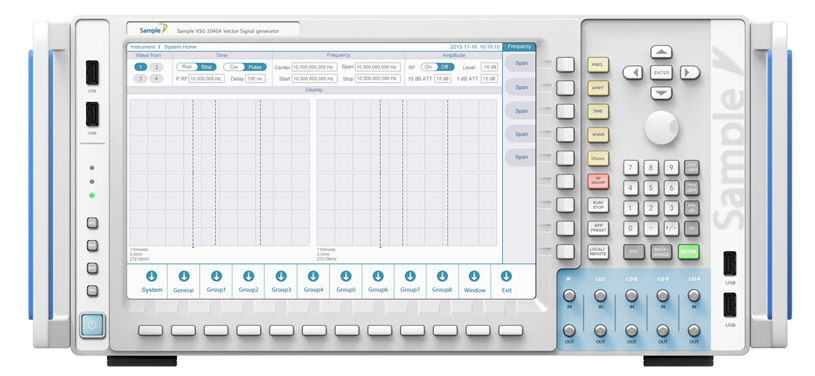815x376 pixels.
Task: Click the round rotary knob
Action: click(662, 127)
